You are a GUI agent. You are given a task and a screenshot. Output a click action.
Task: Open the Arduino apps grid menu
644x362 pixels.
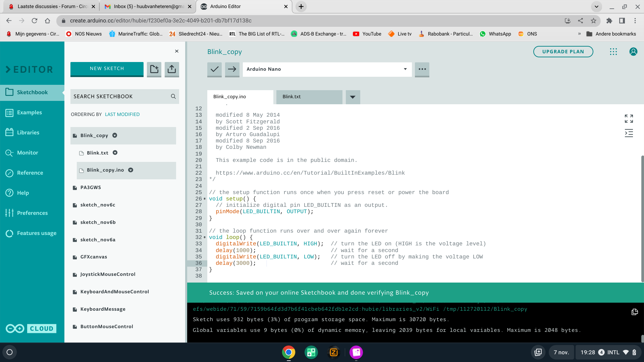(613, 52)
